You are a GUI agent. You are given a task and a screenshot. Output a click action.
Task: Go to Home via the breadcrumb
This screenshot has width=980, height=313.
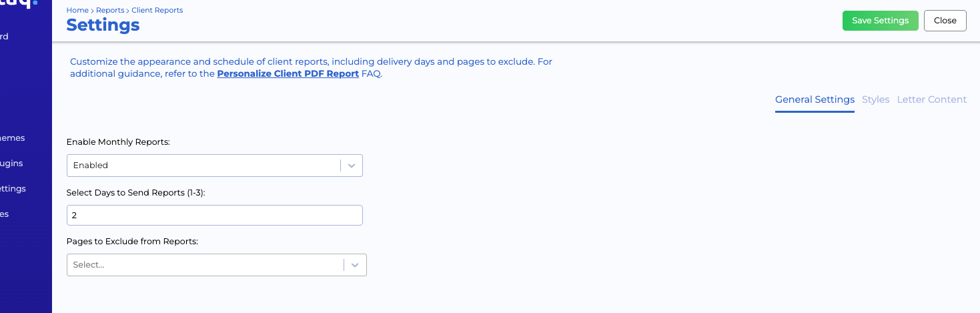point(77,11)
